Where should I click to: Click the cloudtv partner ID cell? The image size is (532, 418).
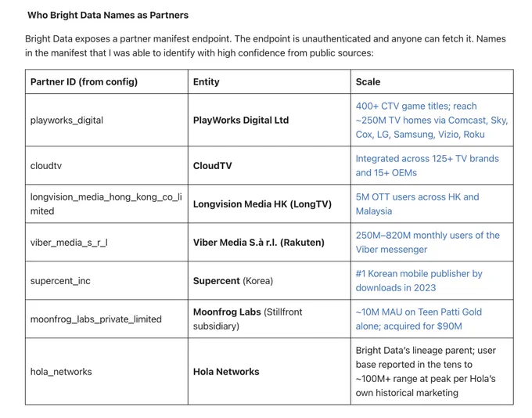[106, 166]
